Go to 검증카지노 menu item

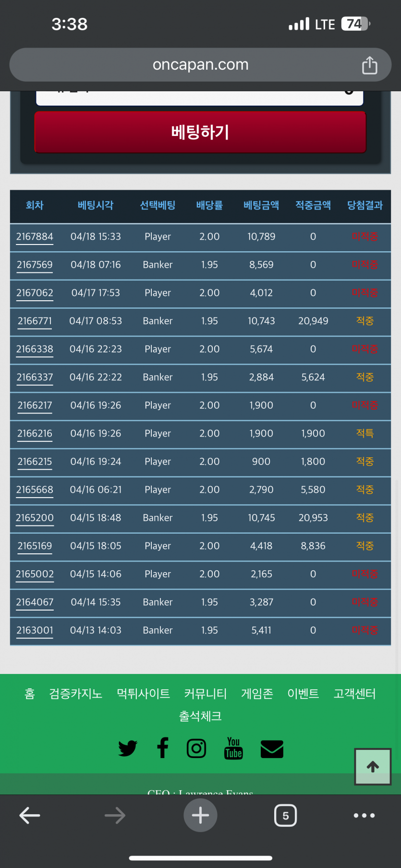click(75, 694)
